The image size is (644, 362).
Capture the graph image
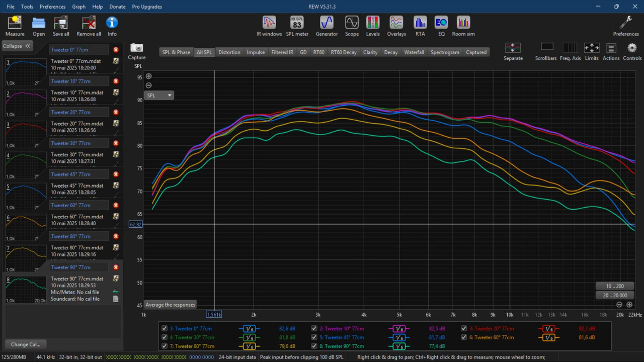click(136, 51)
